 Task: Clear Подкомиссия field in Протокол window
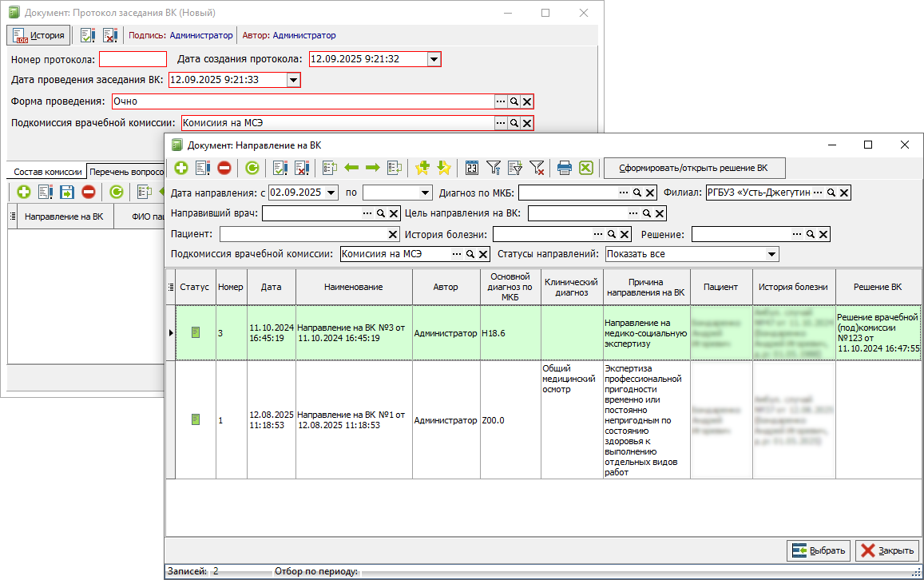(527, 123)
